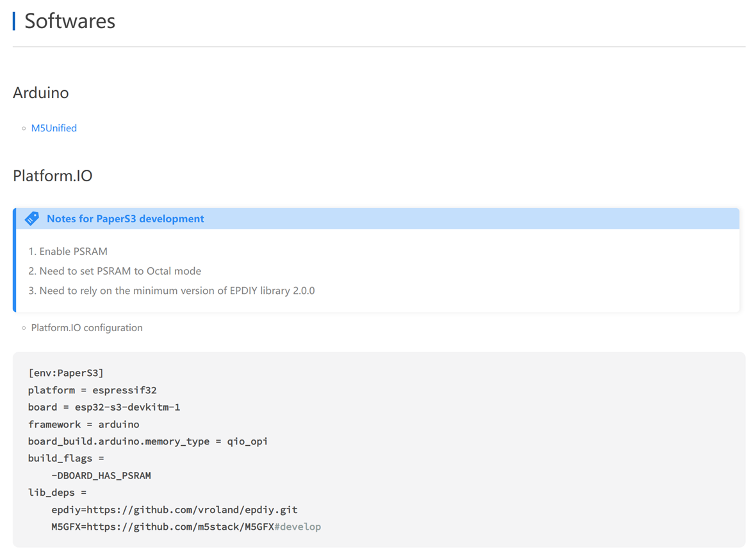Click the "build_flags =" code line
This screenshot has width=756, height=556.
[x=66, y=459]
